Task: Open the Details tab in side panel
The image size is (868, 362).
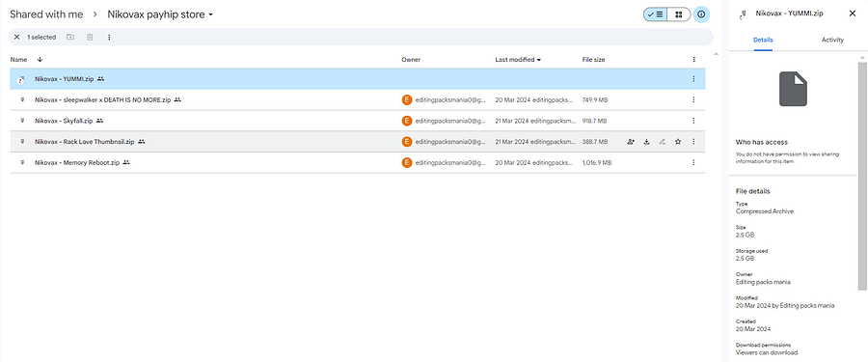Action: pyautogui.click(x=763, y=40)
